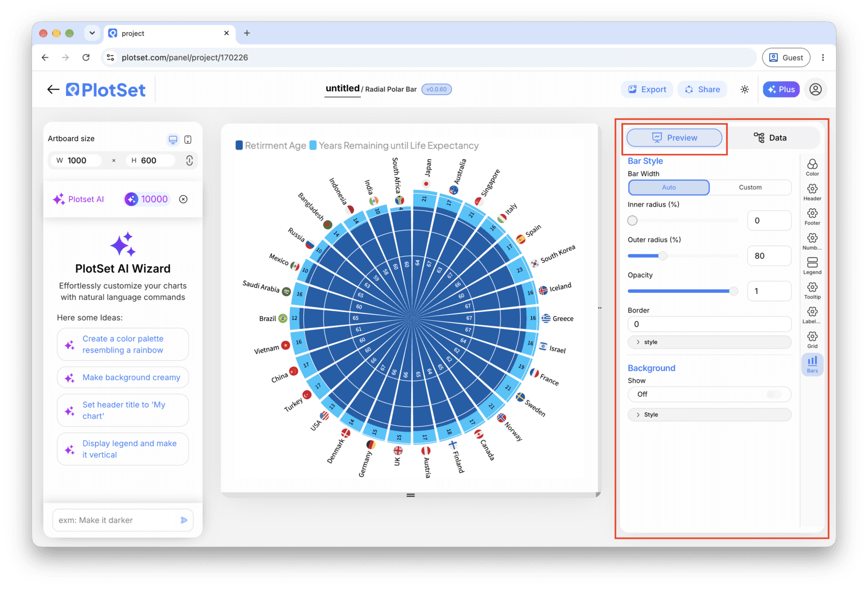Click the Border width input field
Viewport: 868px width, 589px height.
(710, 324)
